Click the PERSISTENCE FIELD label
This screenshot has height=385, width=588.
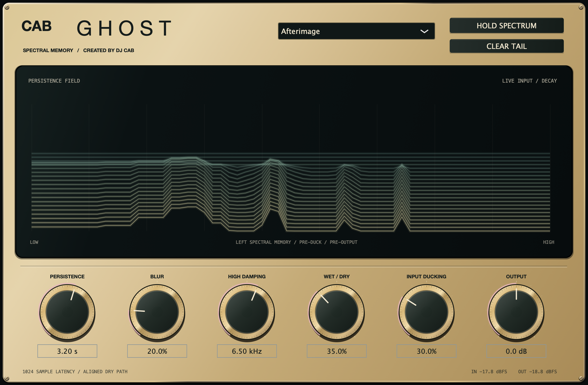[x=54, y=81]
